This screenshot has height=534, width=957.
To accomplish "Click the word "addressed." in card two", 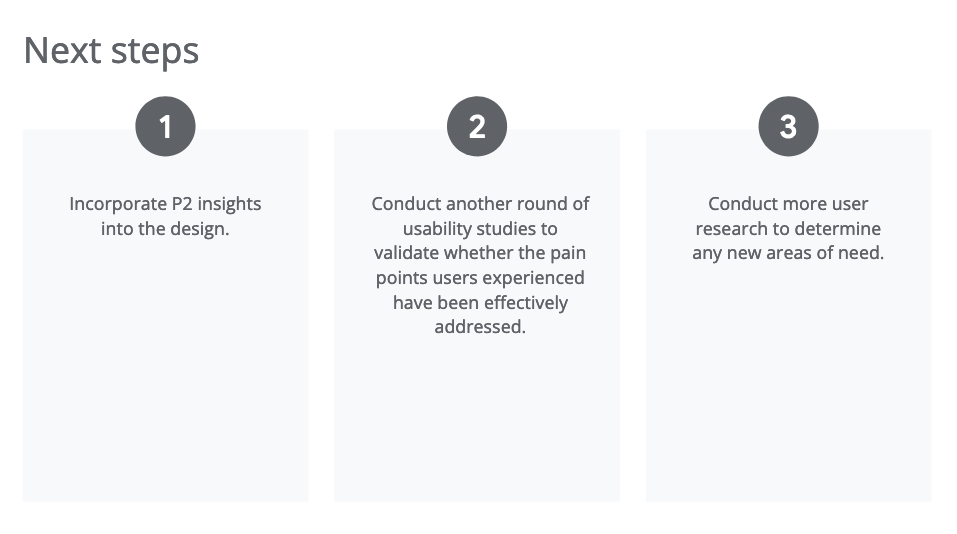I will coord(480,327).
